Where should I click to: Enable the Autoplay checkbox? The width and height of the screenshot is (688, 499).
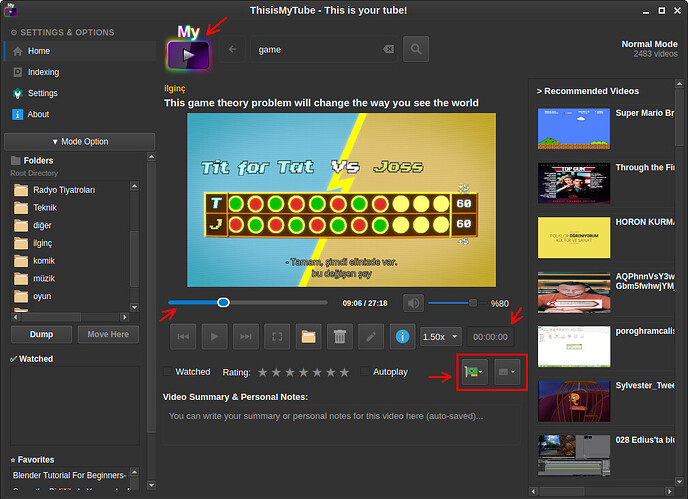(x=364, y=372)
